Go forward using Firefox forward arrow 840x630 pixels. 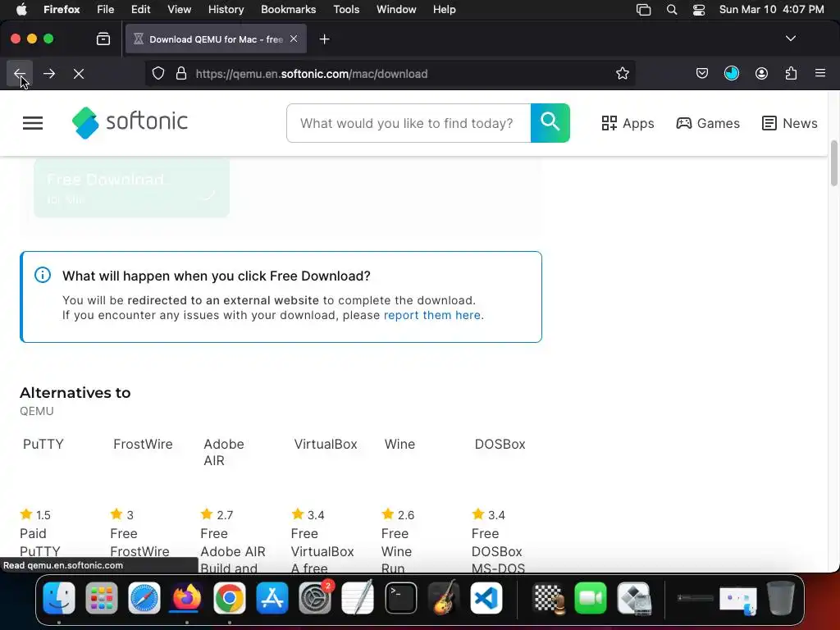click(x=49, y=73)
